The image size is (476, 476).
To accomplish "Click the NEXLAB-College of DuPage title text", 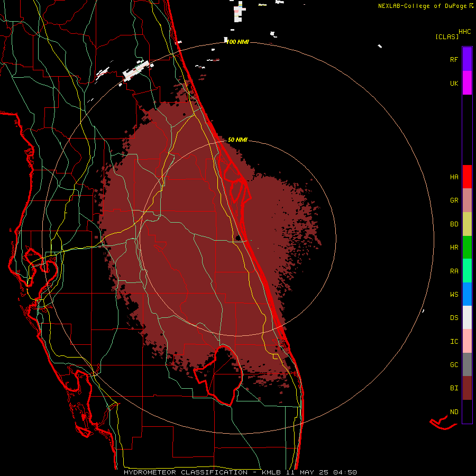I will (423, 6).
